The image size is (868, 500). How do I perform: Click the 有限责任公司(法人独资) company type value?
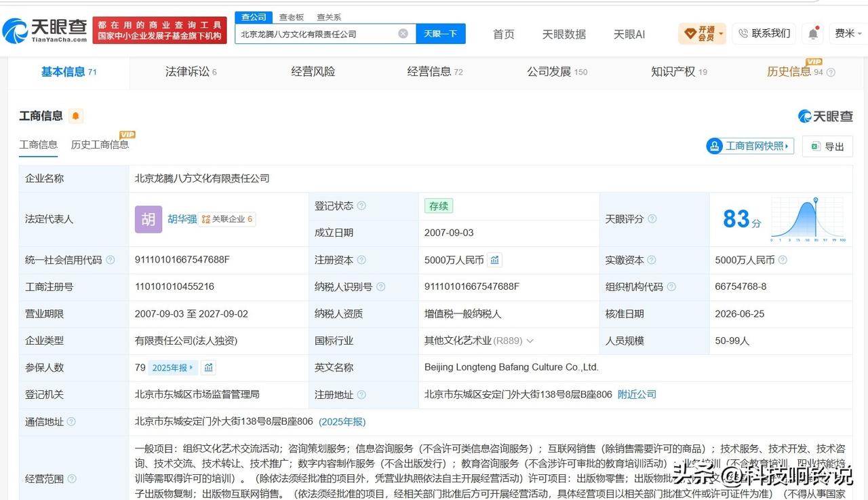pos(186,341)
